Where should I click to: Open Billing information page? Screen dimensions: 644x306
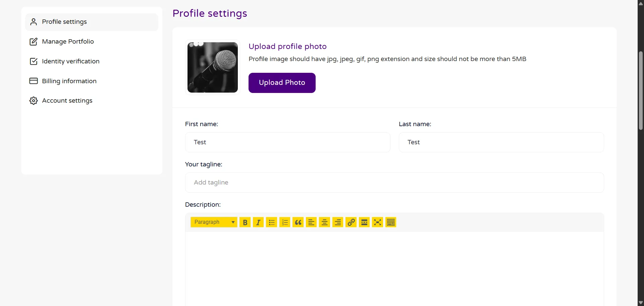[69, 81]
